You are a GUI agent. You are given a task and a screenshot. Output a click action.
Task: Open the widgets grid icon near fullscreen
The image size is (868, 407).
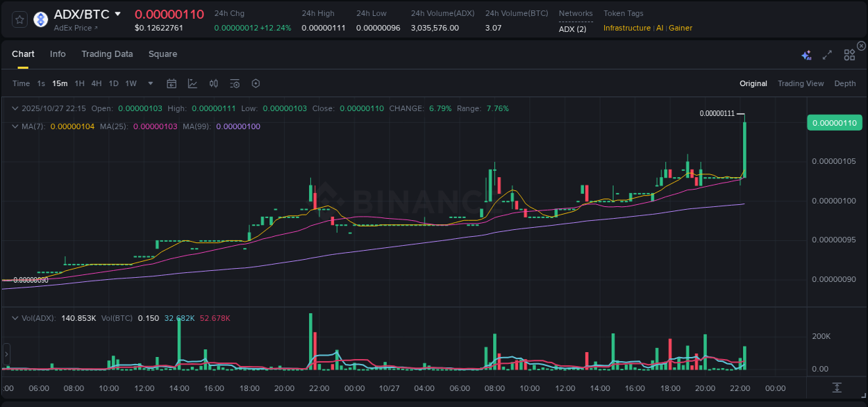click(849, 55)
